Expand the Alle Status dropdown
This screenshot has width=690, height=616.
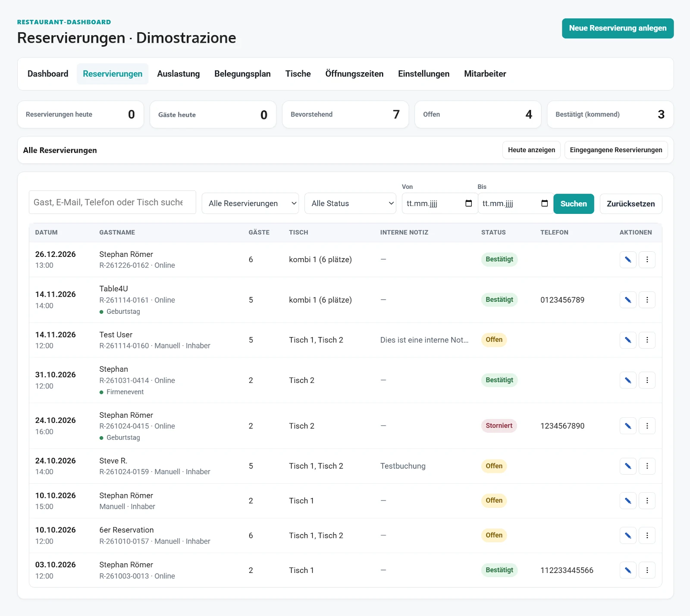(x=350, y=203)
